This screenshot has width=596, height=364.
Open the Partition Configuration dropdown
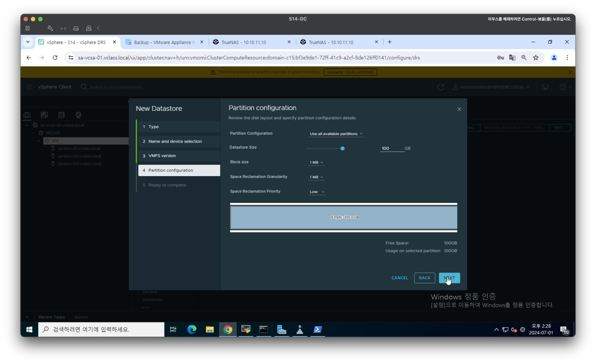(336, 134)
